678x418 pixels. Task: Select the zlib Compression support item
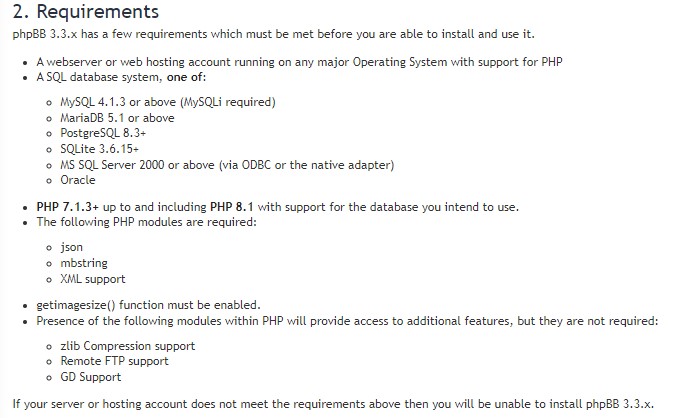coord(127,346)
